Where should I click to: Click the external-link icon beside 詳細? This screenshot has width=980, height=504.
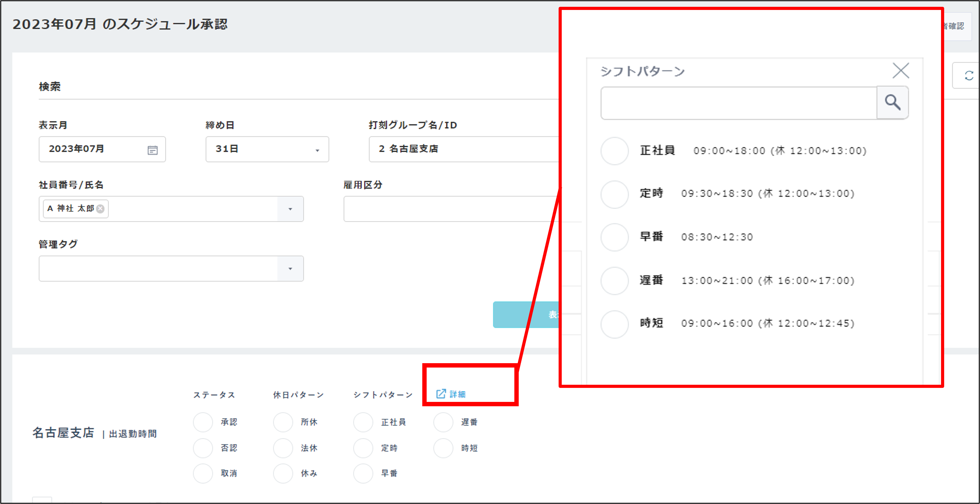[441, 394]
